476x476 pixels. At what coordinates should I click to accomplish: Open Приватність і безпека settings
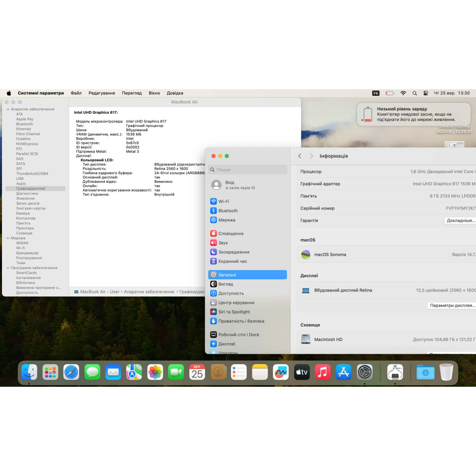tap(248, 321)
